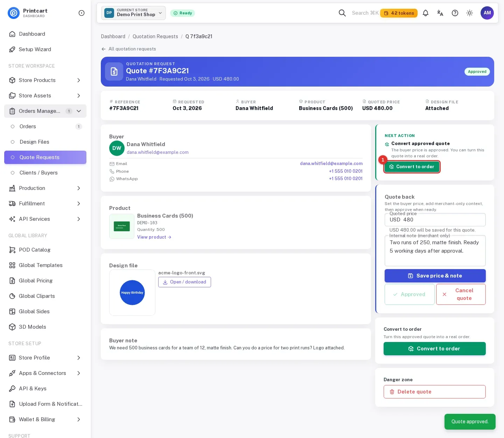Toggle the light/dark theme sun icon
This screenshot has width=504, height=438.
[x=470, y=13]
